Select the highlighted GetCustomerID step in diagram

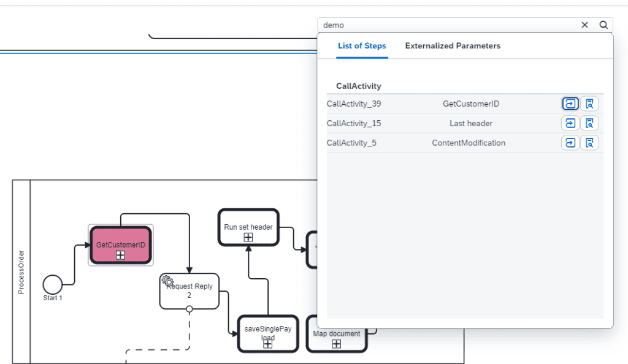click(x=121, y=245)
